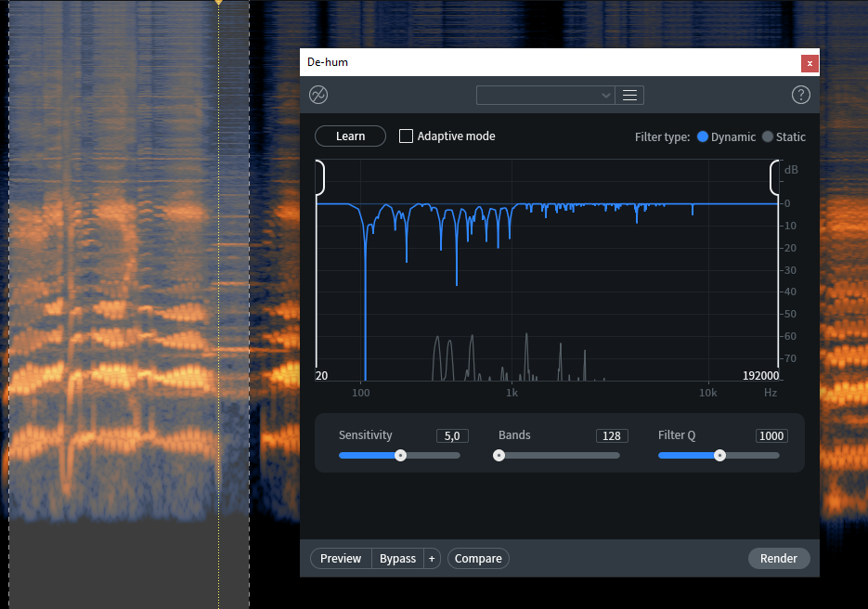Click the Bypass button
The height and width of the screenshot is (609, 868).
pyautogui.click(x=397, y=559)
